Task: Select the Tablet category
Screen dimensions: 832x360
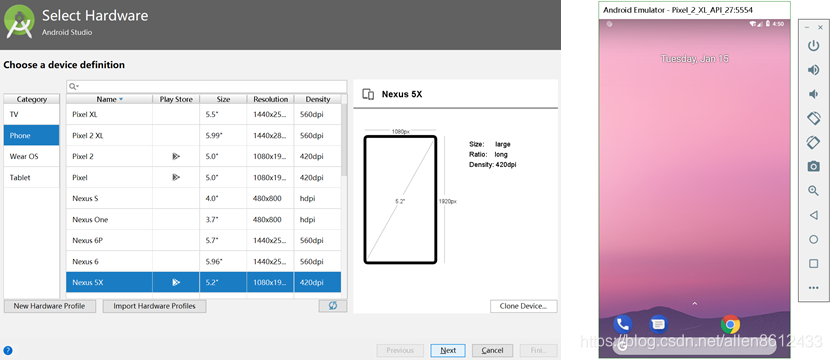Action: [x=31, y=177]
